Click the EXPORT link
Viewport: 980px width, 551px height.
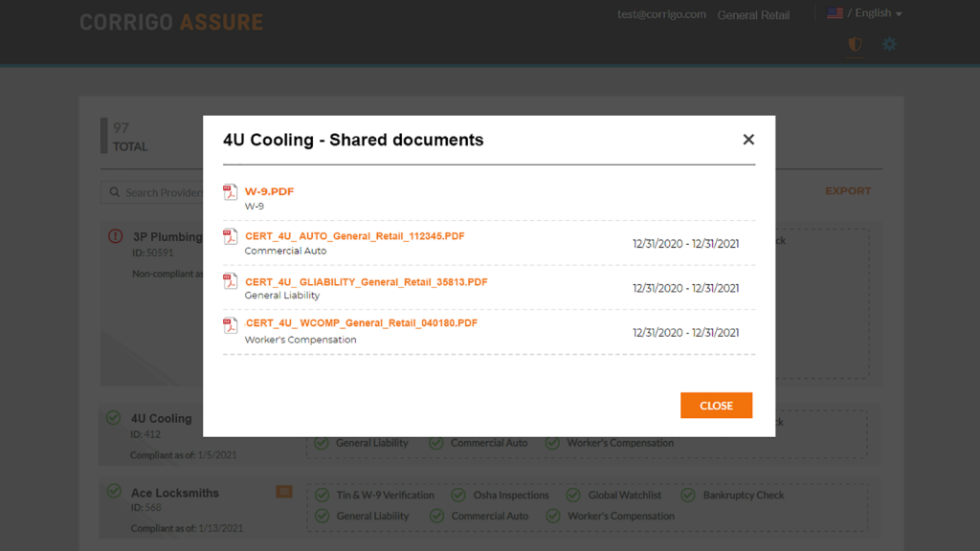(x=848, y=191)
